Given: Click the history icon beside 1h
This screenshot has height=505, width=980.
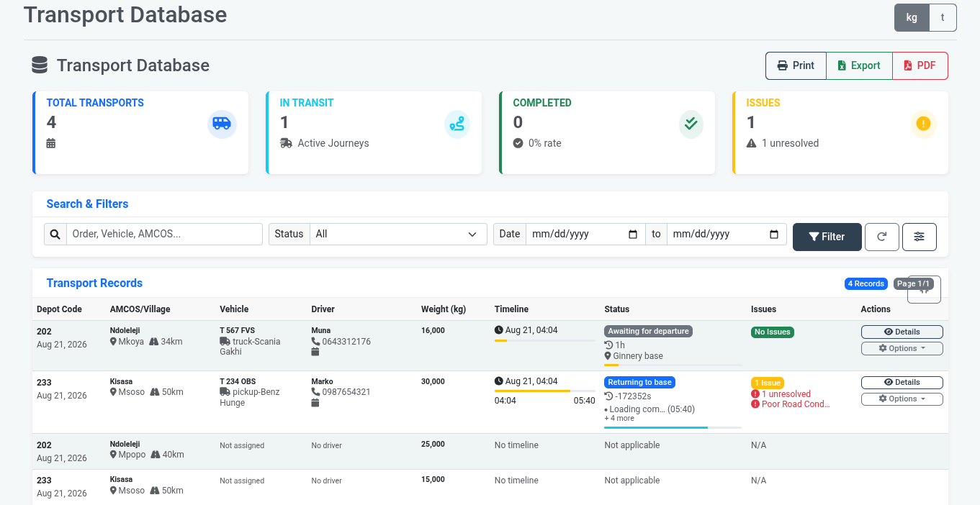Looking at the screenshot, I should pos(608,345).
